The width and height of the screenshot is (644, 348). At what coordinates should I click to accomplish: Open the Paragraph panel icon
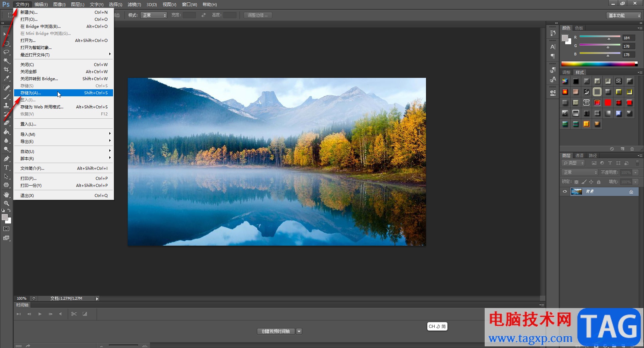553,56
